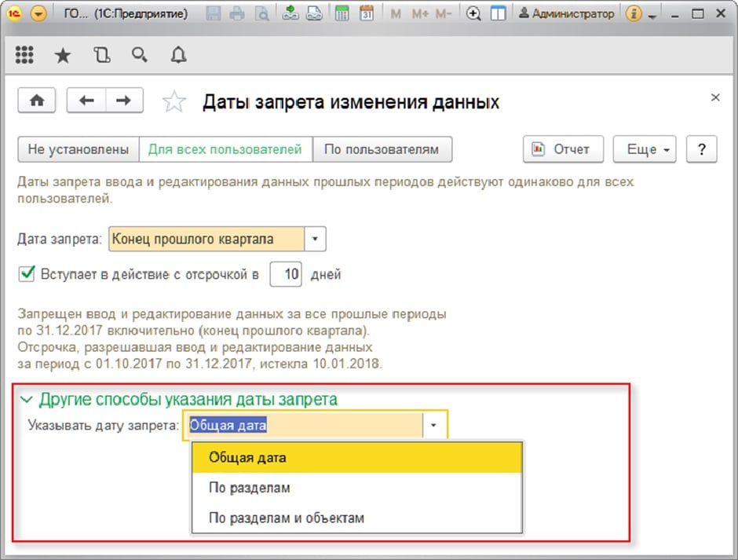
Task: Add this form to favorites star
Action: [174, 101]
